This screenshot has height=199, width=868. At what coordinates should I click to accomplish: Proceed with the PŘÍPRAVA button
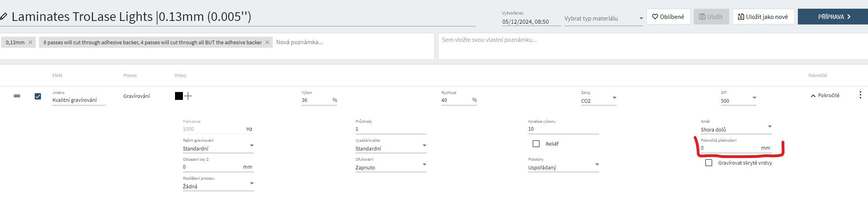833,17
